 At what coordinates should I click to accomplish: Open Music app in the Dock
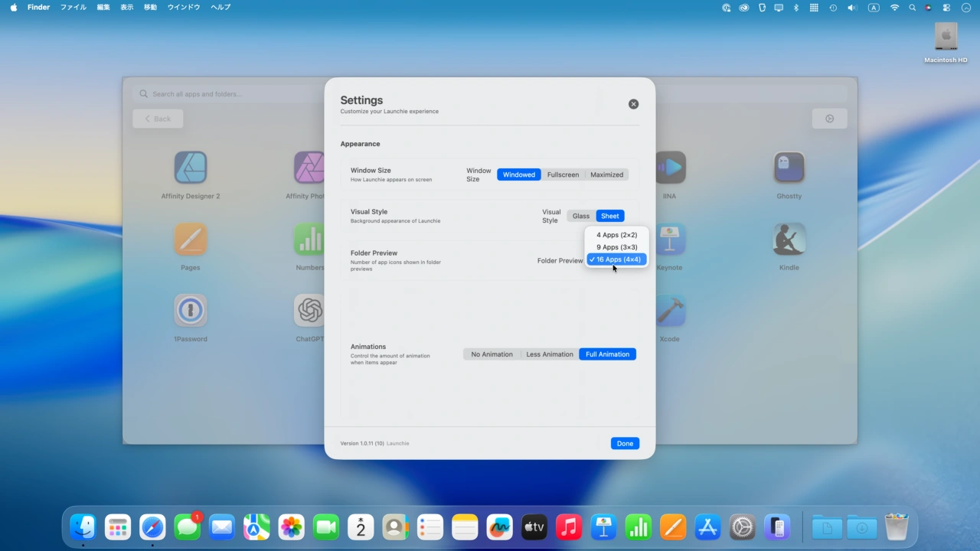[568, 527]
